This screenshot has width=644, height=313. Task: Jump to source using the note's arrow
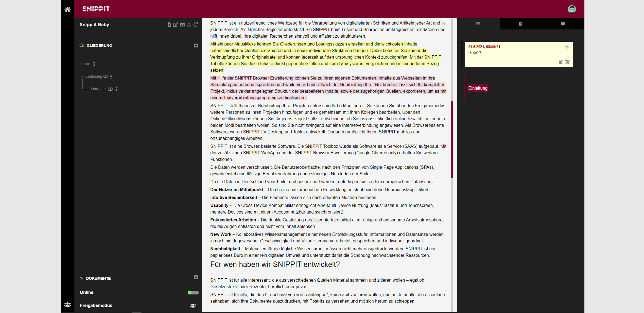(567, 47)
